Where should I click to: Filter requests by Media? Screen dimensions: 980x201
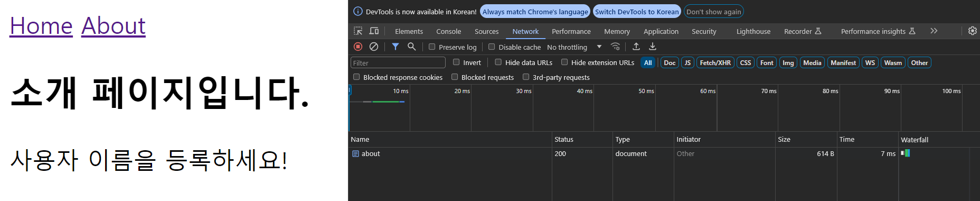812,62
